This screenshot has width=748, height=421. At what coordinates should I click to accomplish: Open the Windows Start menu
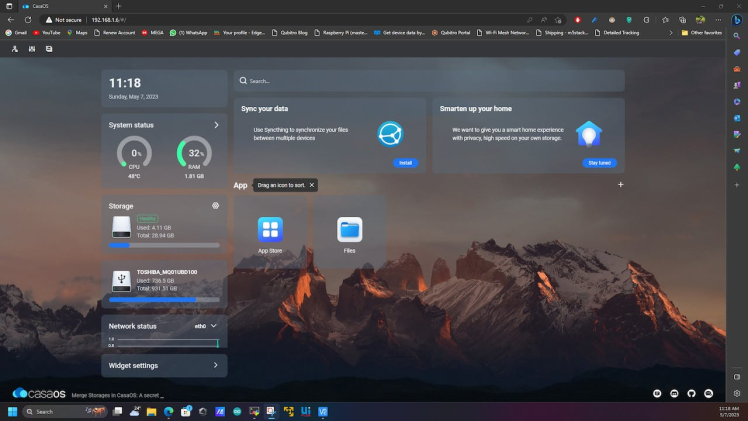12,411
